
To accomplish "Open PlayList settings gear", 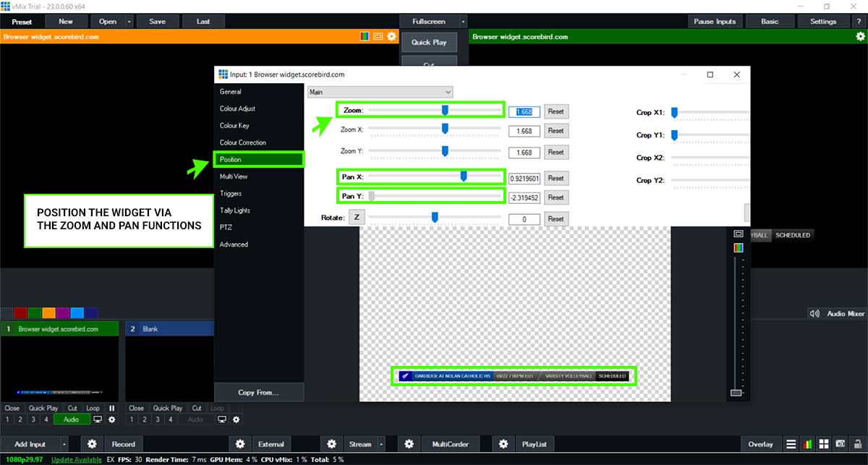I will [503, 444].
